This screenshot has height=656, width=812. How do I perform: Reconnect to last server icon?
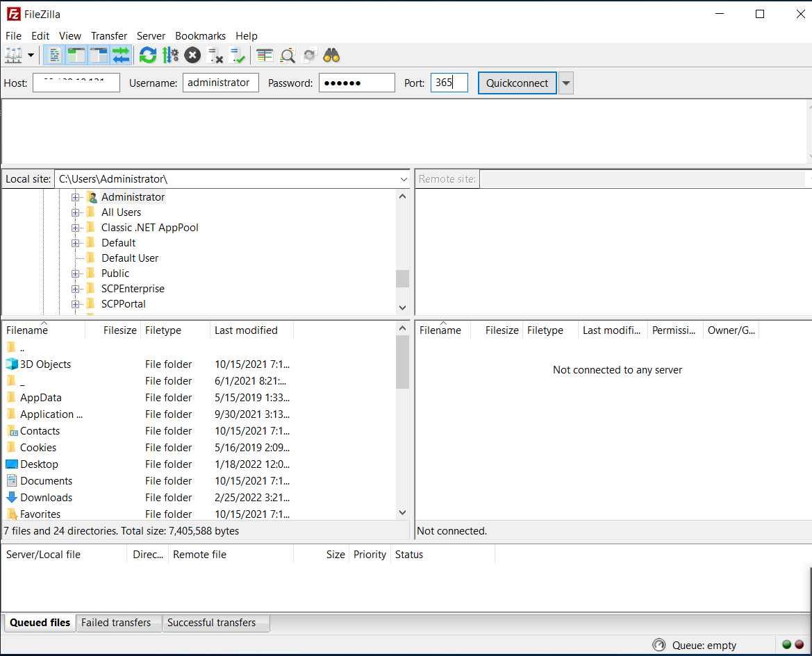tap(238, 55)
